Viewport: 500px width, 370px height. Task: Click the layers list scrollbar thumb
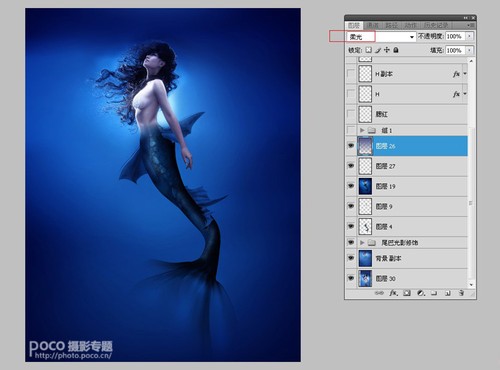(x=471, y=203)
